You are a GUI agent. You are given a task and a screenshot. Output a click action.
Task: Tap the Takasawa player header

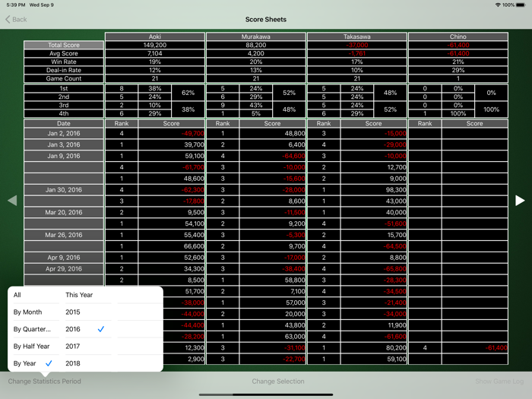coord(357,36)
